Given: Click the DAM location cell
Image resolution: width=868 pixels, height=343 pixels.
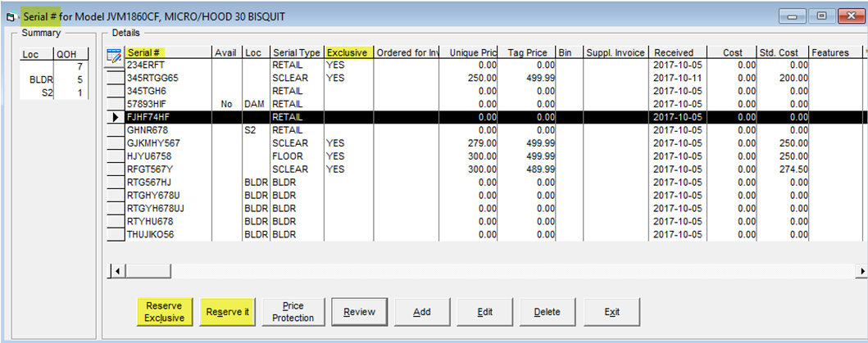Looking at the screenshot, I should [256, 104].
